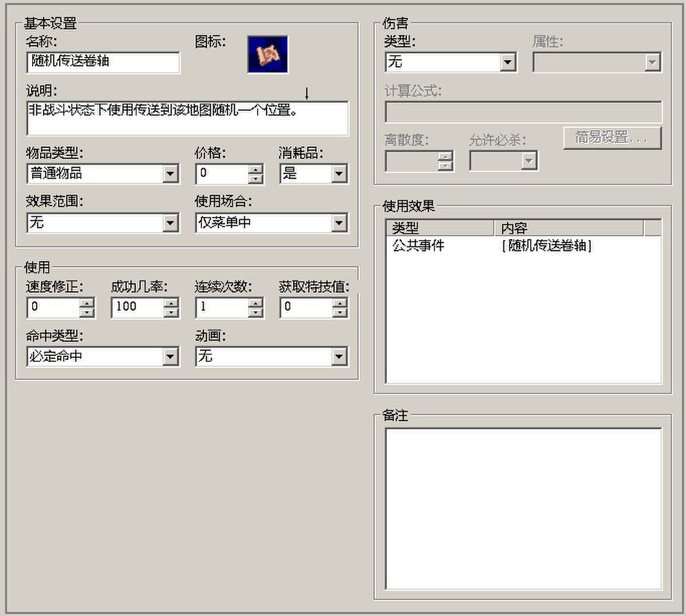Click inside the 备注 notes text area
Screen dimensions: 686x616
click(x=523, y=508)
